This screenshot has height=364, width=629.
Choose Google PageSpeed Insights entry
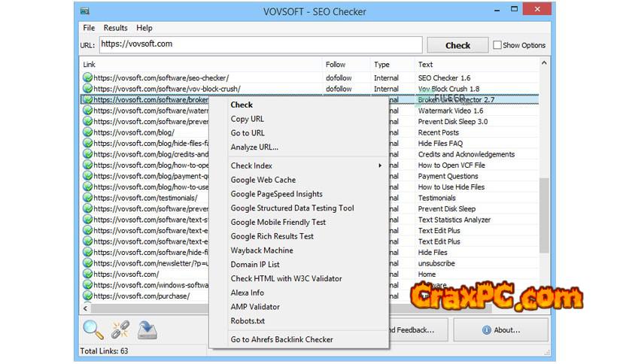click(276, 194)
